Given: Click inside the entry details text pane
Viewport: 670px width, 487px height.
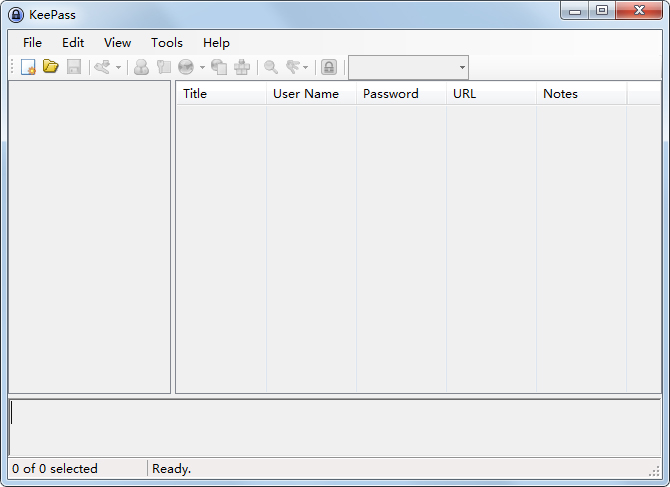Looking at the screenshot, I should [x=335, y=428].
